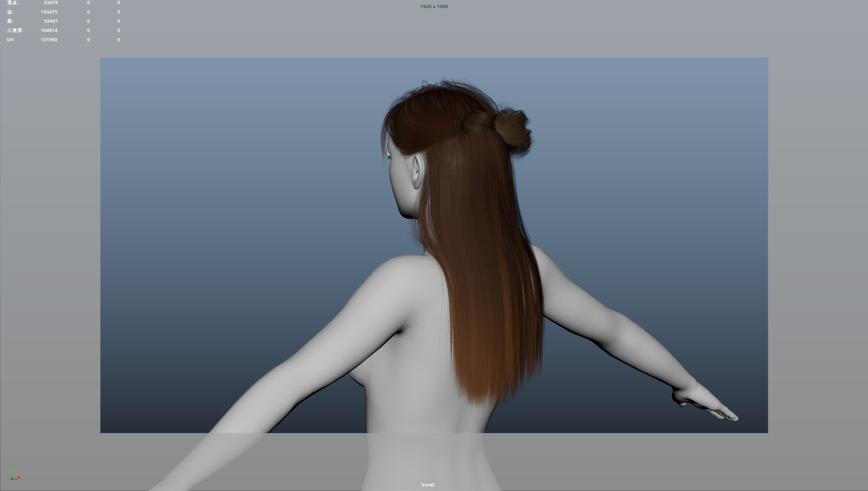Image resolution: width=868 pixels, height=491 pixels.
Task: Click the 三角形 triangle count label
Action: tap(15, 31)
